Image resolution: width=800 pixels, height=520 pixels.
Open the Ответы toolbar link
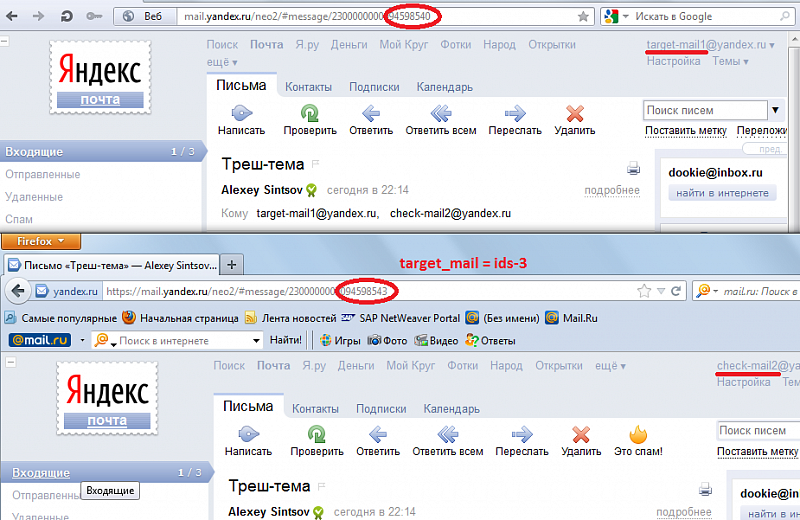[x=490, y=340]
